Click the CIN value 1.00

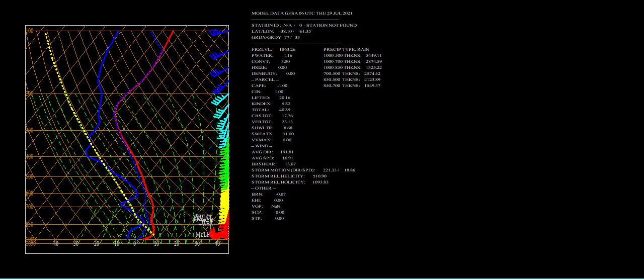click(x=279, y=91)
